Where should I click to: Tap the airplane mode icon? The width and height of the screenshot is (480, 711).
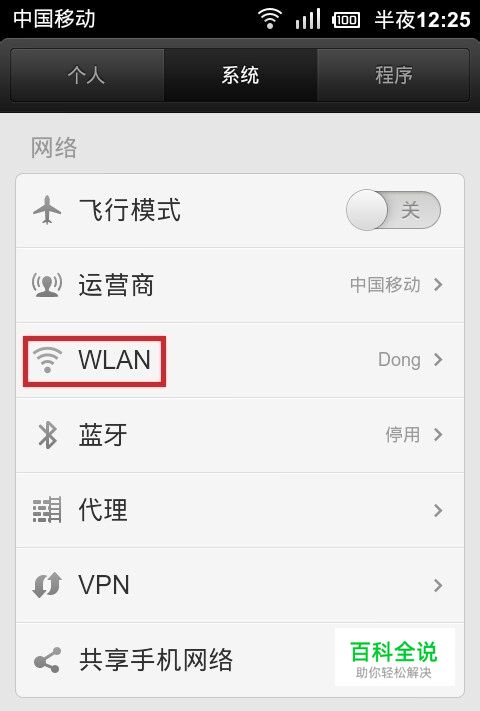(x=47, y=210)
